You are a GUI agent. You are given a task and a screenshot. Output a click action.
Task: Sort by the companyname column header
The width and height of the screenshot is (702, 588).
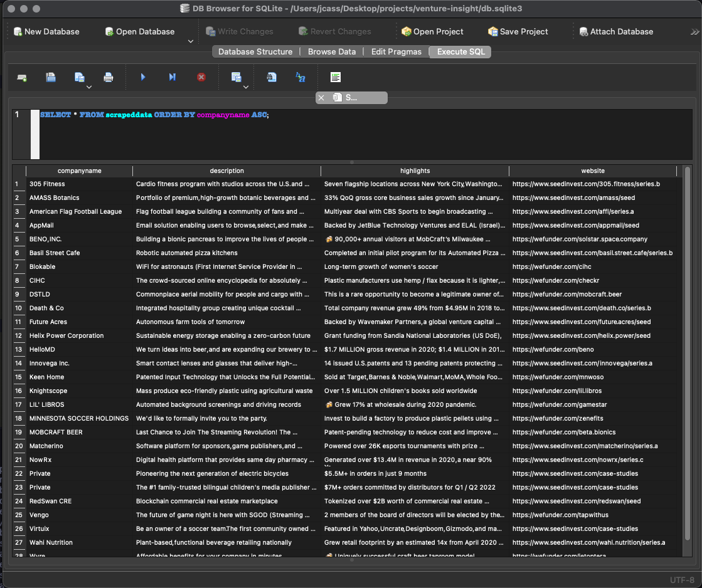pyautogui.click(x=79, y=171)
